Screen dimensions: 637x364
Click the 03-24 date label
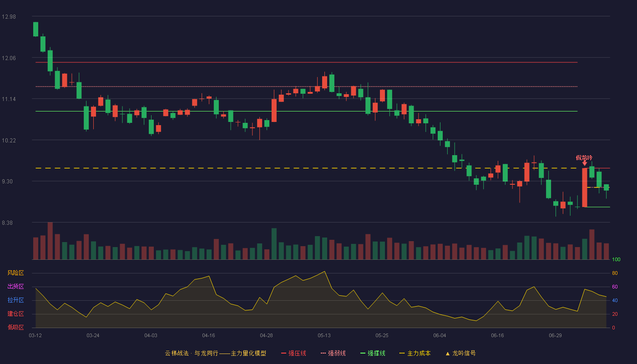coord(93,335)
